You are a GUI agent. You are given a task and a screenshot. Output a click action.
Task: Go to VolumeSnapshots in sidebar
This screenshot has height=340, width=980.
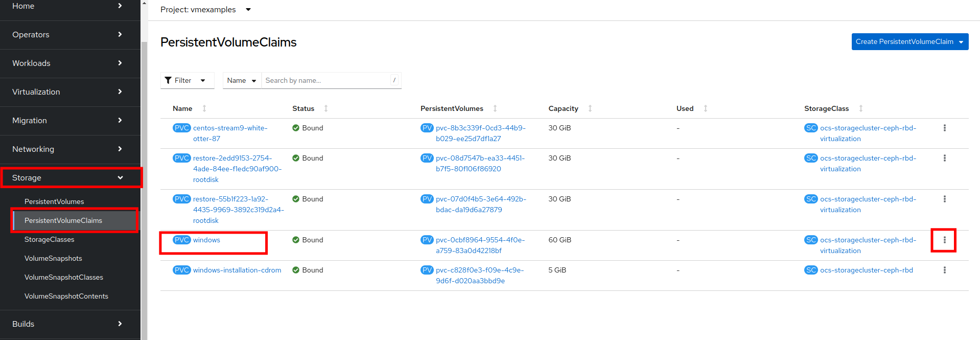[x=53, y=258]
